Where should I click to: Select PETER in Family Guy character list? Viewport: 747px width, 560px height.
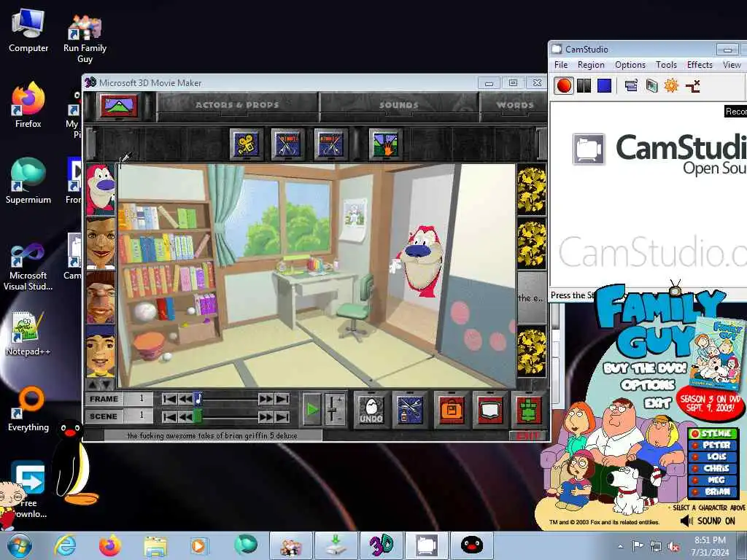tap(713, 445)
